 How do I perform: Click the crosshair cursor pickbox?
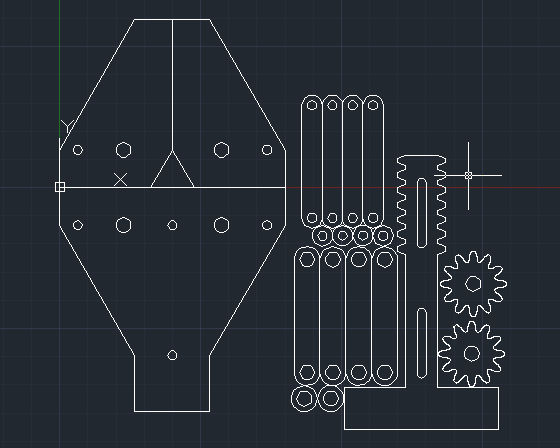[469, 175]
